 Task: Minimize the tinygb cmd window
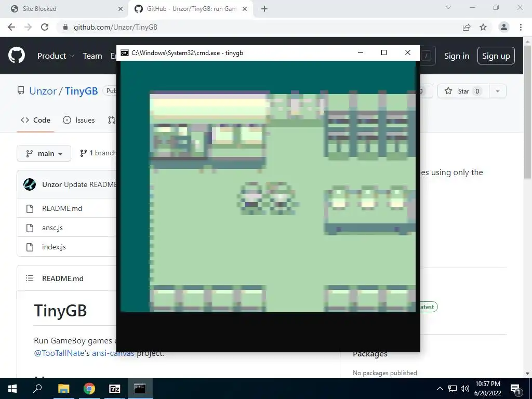pyautogui.click(x=361, y=52)
